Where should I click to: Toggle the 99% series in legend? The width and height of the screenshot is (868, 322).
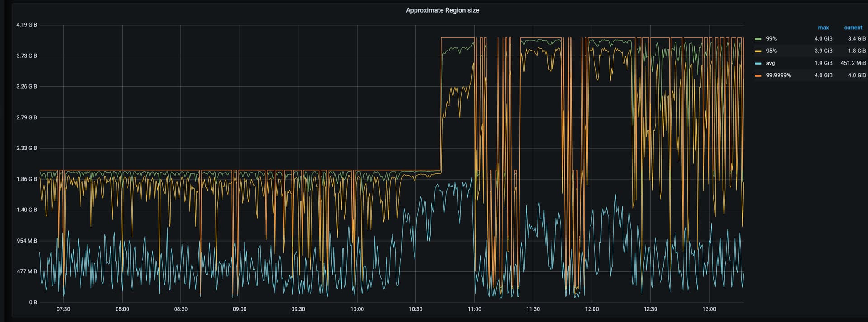click(x=771, y=39)
